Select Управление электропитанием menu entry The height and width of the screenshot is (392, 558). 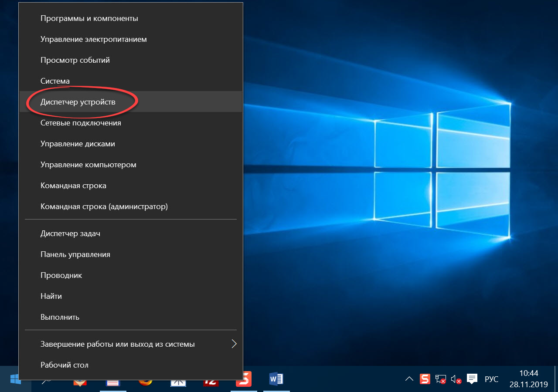tap(131, 39)
